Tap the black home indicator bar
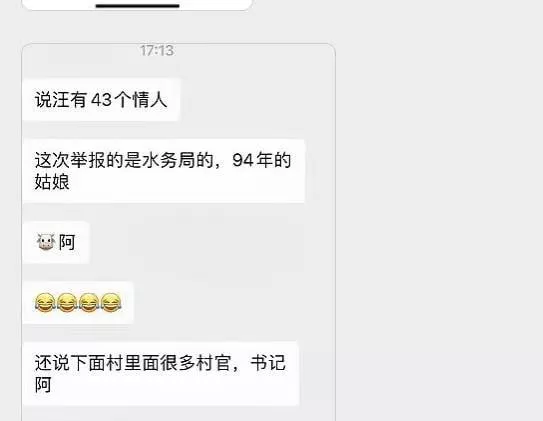 coord(137,6)
